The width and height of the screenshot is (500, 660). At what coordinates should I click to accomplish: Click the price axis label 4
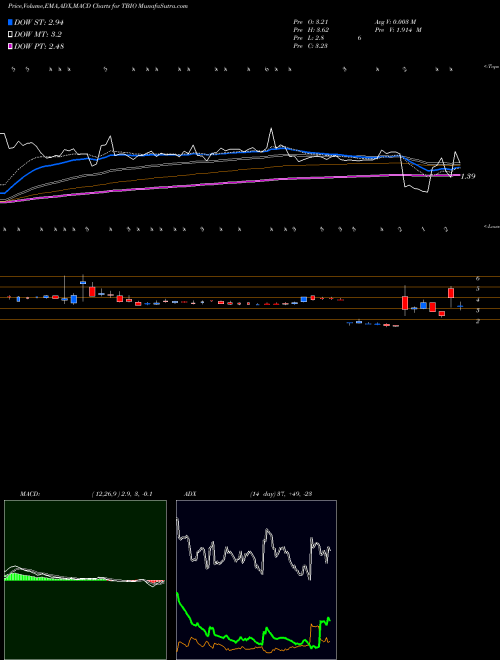478,300
